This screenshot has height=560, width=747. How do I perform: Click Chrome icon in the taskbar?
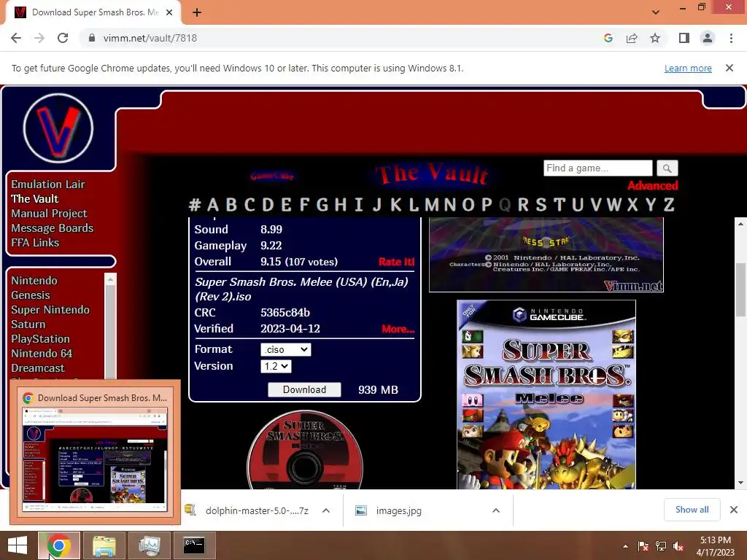coord(58,545)
